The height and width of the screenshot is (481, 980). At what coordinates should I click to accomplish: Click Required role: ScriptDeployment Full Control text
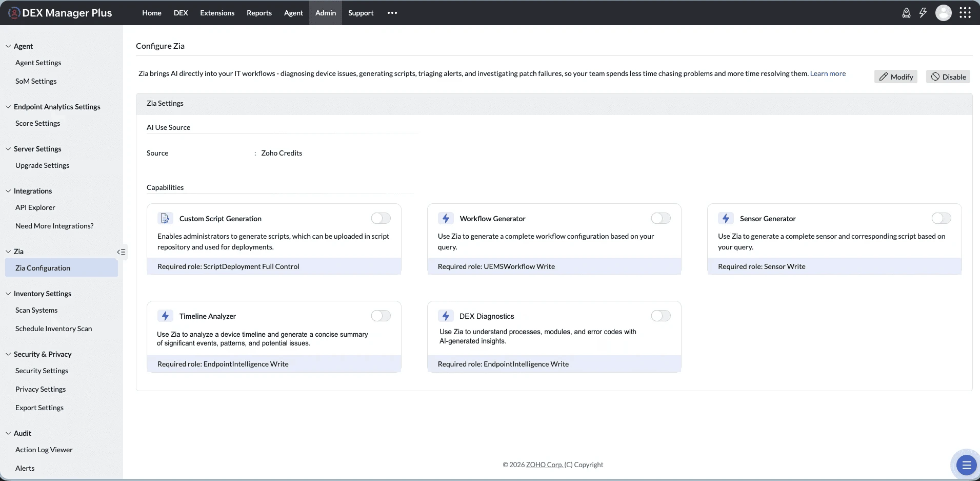pyautogui.click(x=228, y=266)
